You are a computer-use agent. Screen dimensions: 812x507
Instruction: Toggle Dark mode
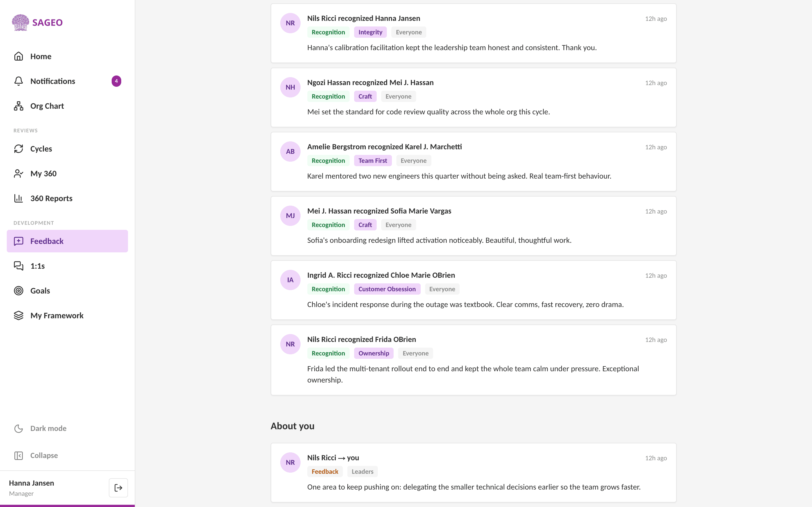pyautogui.click(x=67, y=428)
